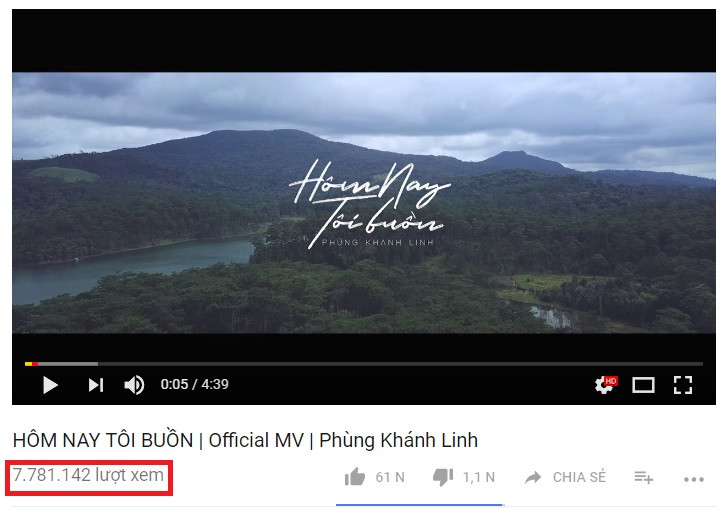
Task: Open the add to playlist menu
Action: 643,477
